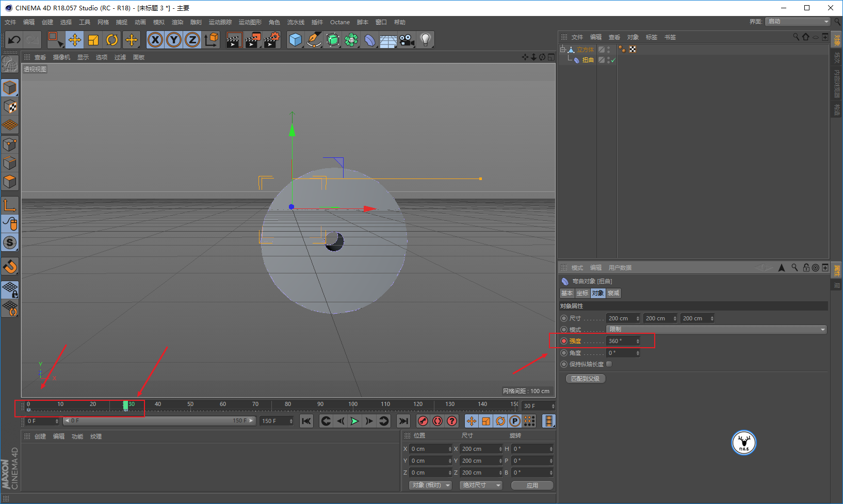Click the 角度 0° stepper arrows
The image size is (843, 504).
click(x=638, y=353)
